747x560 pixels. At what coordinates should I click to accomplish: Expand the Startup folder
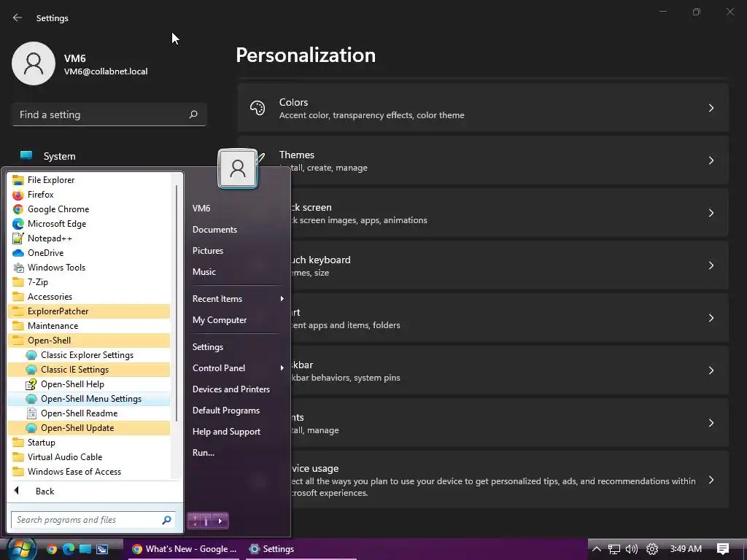[89, 443]
